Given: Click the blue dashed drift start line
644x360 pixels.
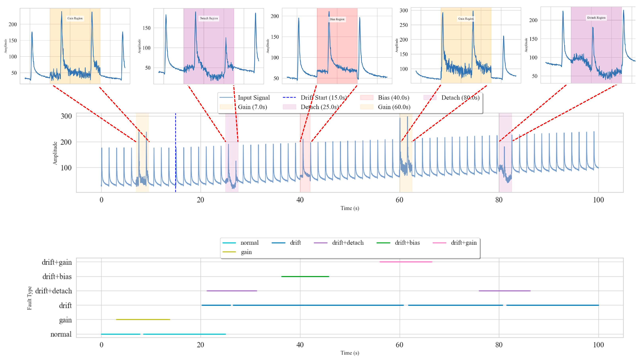Looking at the screenshot, I should tap(175, 130).
